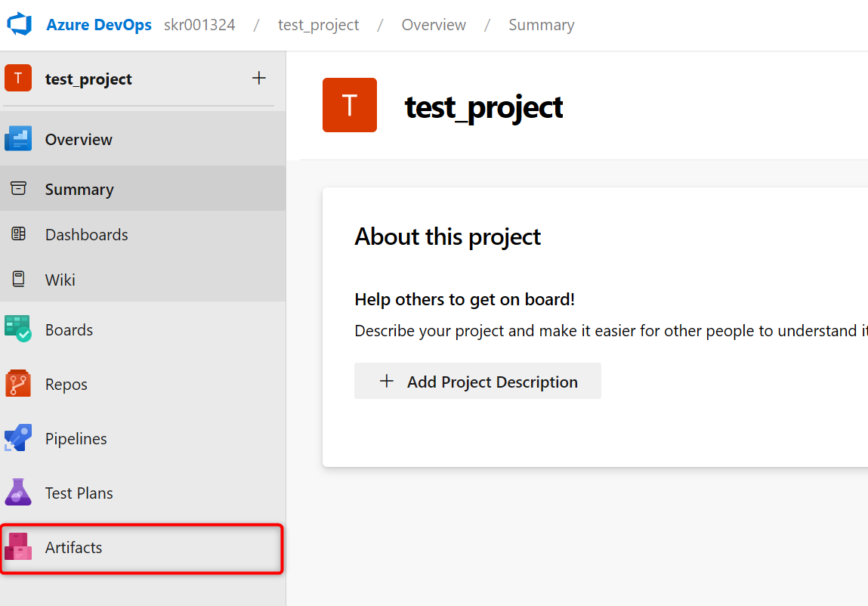Open the Wiki menu item

pyautogui.click(x=60, y=280)
